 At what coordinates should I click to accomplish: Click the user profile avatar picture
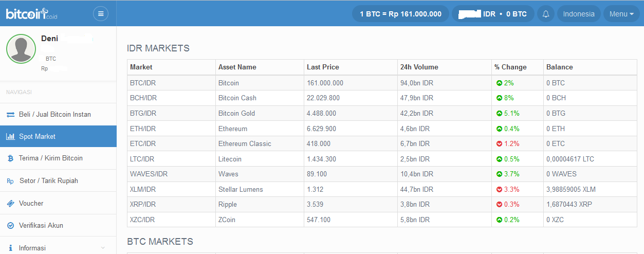(21, 49)
